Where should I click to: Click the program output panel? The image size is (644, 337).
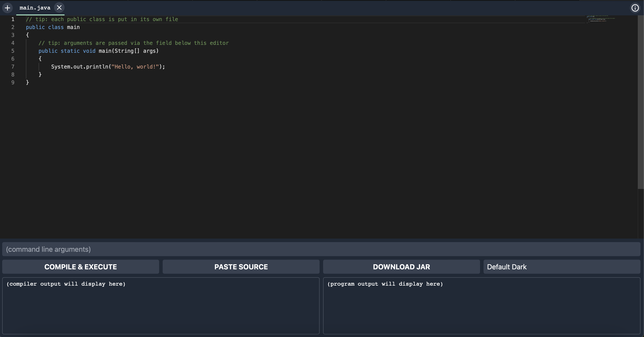coord(482,306)
